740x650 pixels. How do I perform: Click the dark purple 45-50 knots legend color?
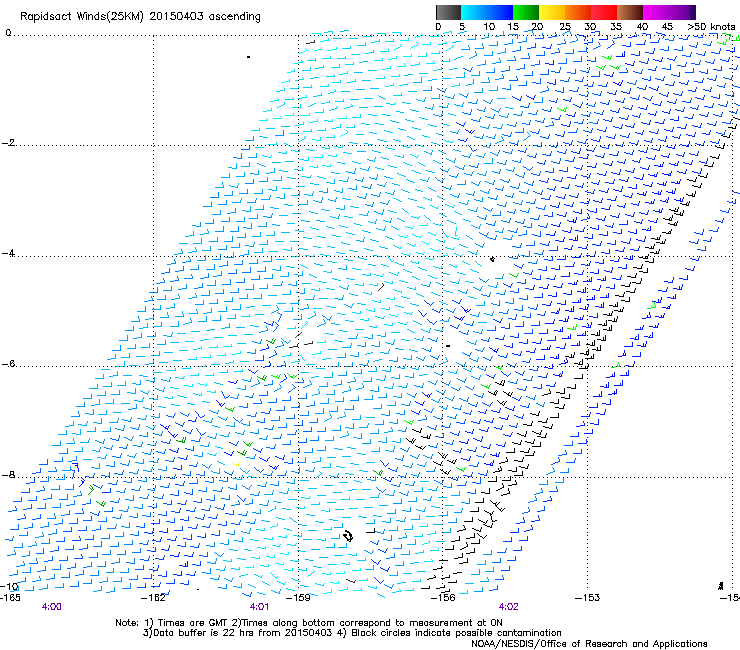tap(682, 12)
